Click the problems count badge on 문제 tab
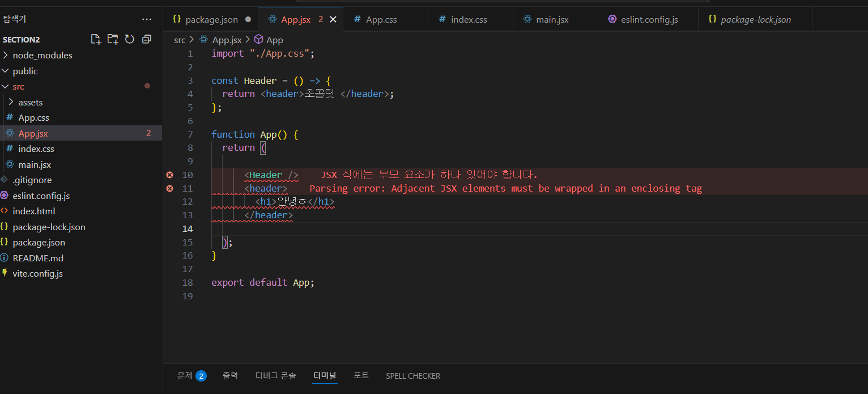Screen dimensions: 868x394 pyautogui.click(x=201, y=375)
